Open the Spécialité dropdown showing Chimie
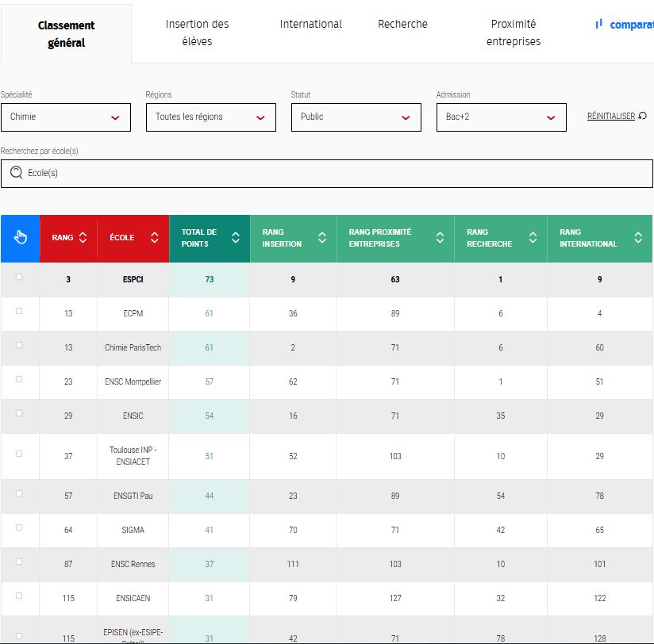This screenshot has height=644, width=654. click(x=65, y=117)
